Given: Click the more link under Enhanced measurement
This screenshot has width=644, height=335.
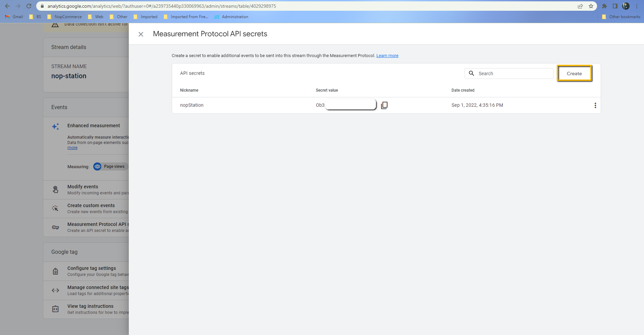Looking at the screenshot, I should pyautogui.click(x=72, y=148).
